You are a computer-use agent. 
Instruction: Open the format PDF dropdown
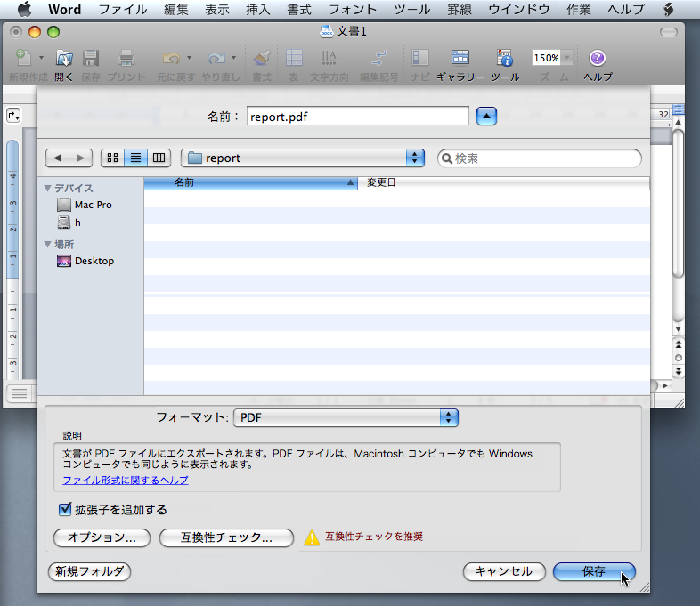[346, 416]
